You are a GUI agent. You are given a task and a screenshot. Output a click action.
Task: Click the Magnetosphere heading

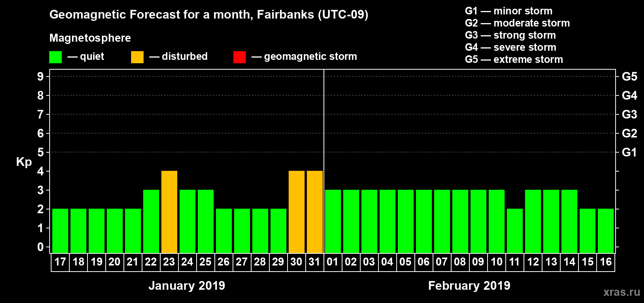(90, 38)
